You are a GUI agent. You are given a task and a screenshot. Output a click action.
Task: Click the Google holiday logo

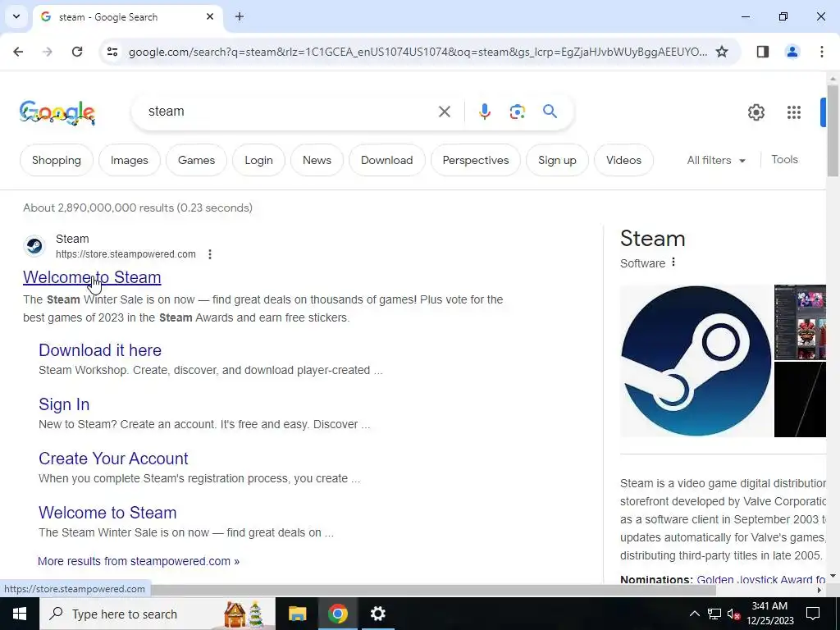pos(57,112)
